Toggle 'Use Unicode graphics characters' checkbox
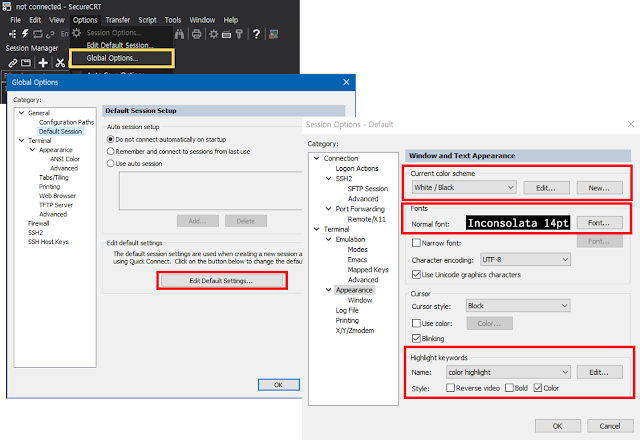Image resolution: width=640 pixels, height=440 pixels. click(416, 275)
